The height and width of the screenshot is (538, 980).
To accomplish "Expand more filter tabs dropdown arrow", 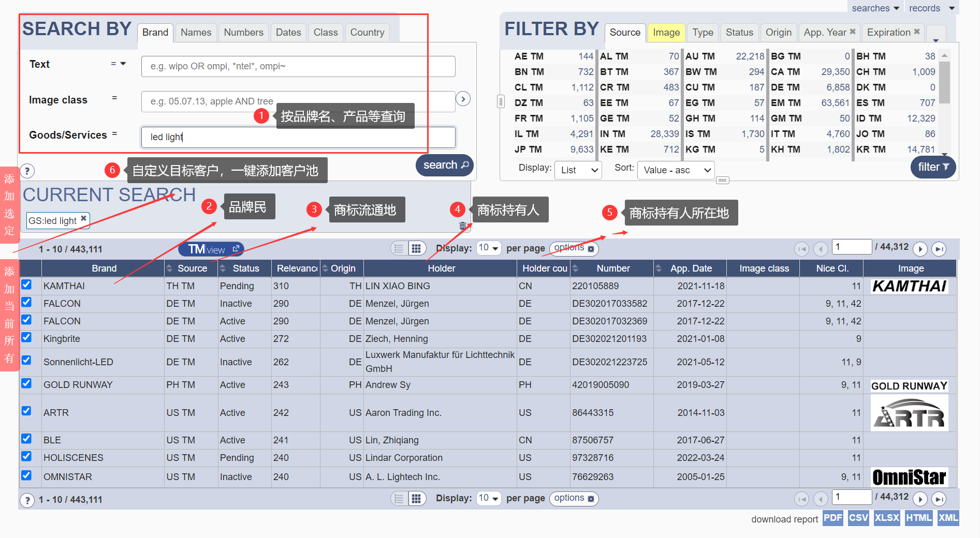I will [936, 40].
